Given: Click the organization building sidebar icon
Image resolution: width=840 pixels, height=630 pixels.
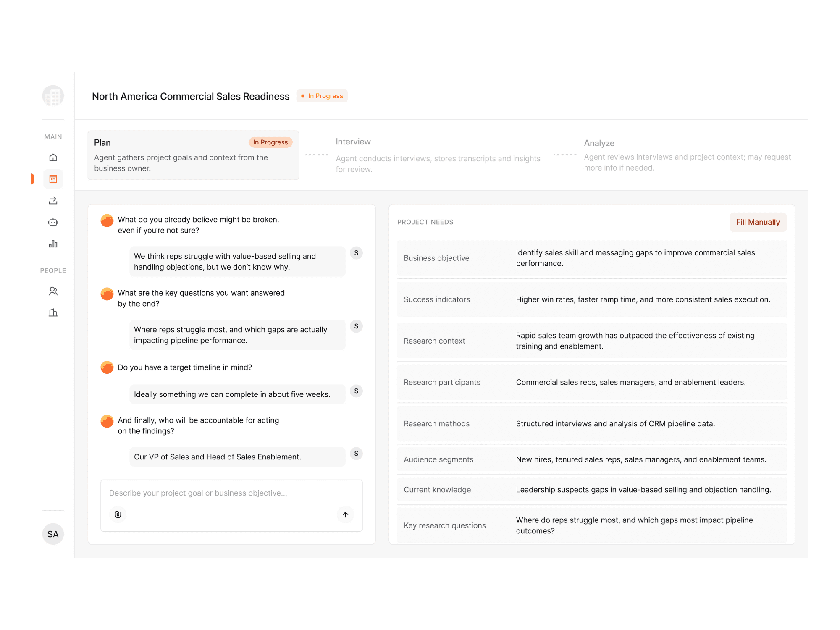Looking at the screenshot, I should (53, 312).
